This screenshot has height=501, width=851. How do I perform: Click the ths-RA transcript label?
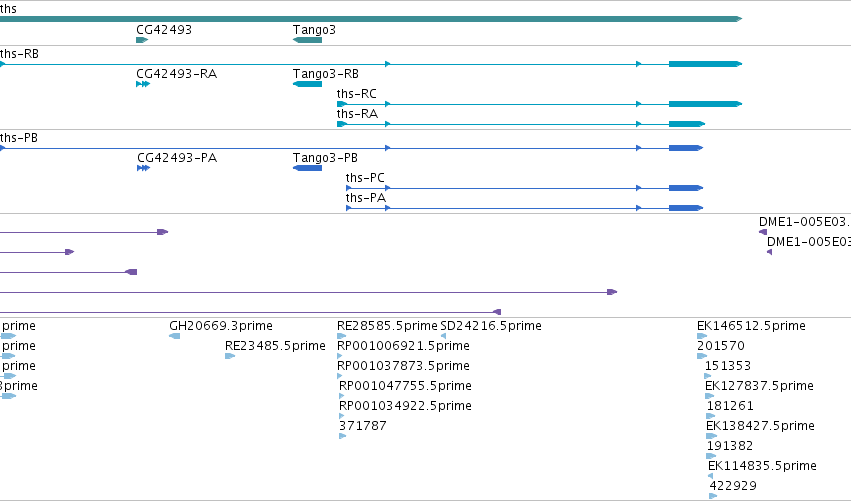click(357, 114)
